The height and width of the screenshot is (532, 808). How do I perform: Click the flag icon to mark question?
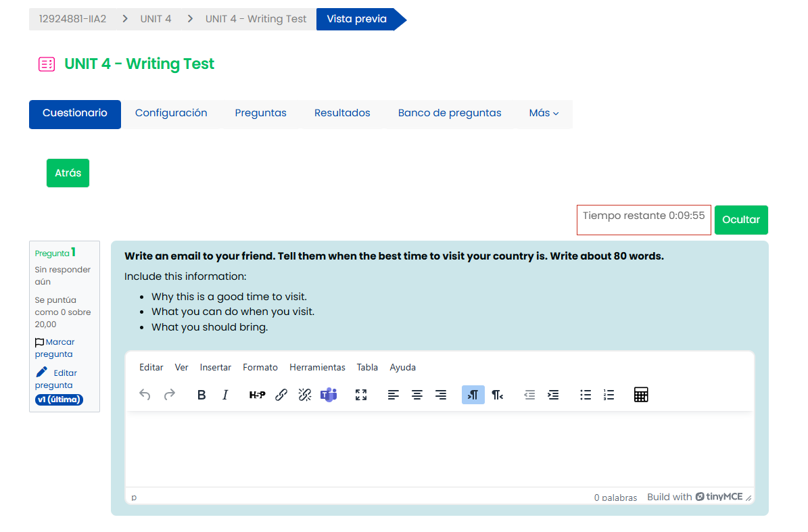coord(39,343)
